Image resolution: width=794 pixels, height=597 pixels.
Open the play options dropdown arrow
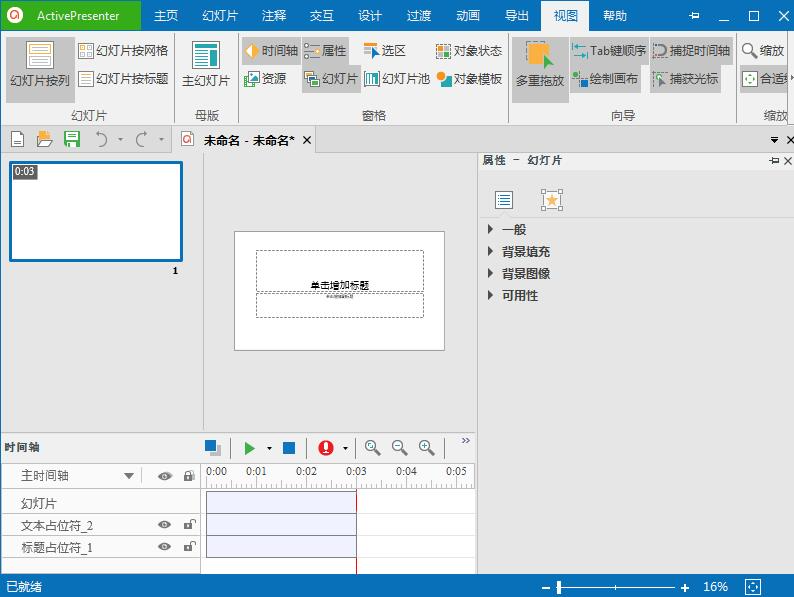click(x=269, y=448)
